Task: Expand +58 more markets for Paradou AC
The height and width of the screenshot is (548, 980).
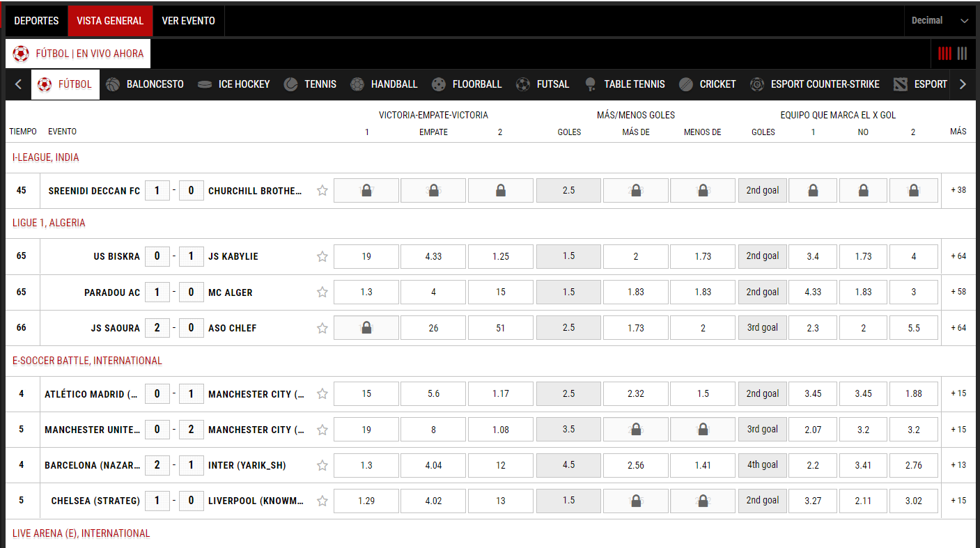Action: pyautogui.click(x=958, y=292)
